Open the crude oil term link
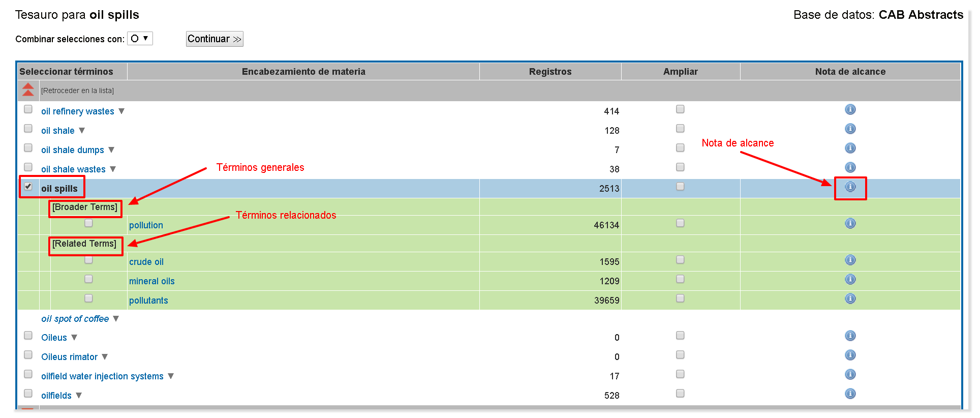 click(x=146, y=262)
